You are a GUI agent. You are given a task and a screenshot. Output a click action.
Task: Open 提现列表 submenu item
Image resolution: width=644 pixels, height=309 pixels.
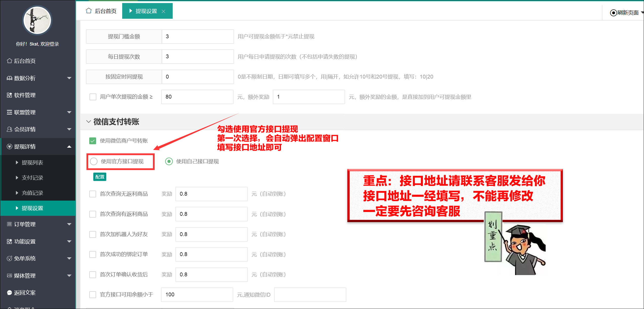click(32, 162)
